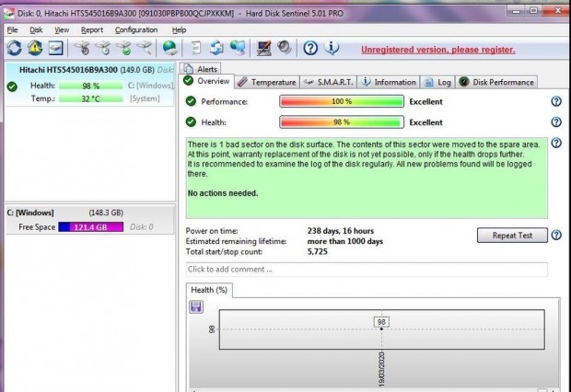
Task: Open the File menu
Action: click(x=12, y=29)
